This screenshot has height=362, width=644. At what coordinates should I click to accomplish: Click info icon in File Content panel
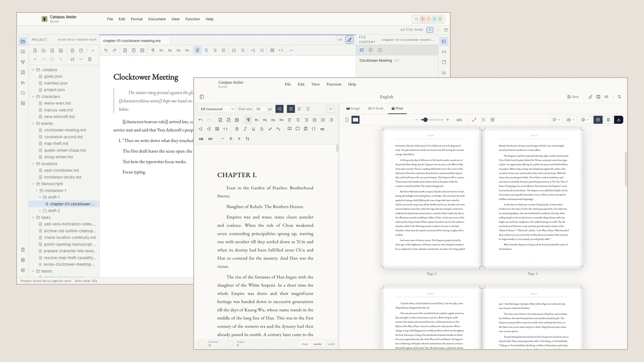pos(380,50)
